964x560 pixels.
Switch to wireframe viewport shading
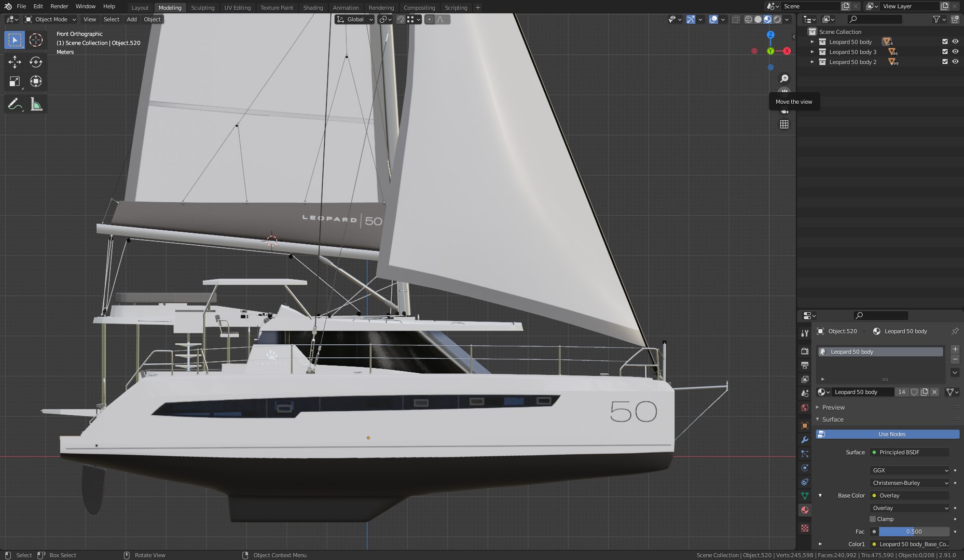coord(748,19)
